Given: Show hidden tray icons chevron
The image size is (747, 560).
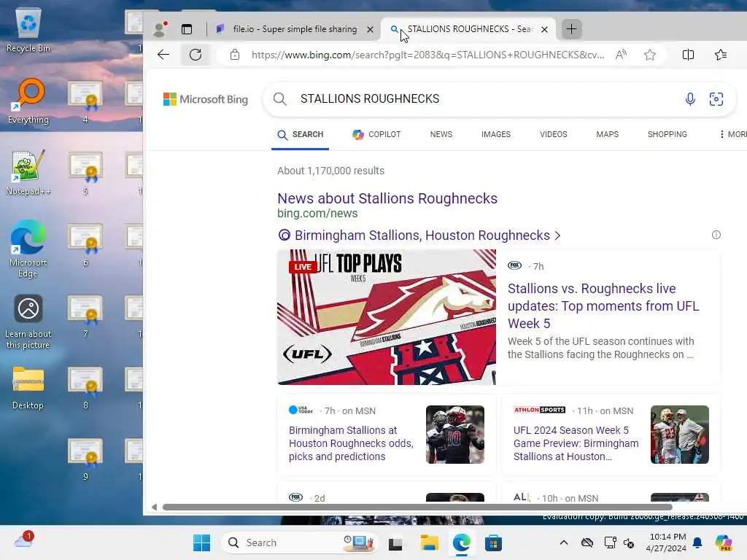Looking at the screenshot, I should (x=564, y=542).
